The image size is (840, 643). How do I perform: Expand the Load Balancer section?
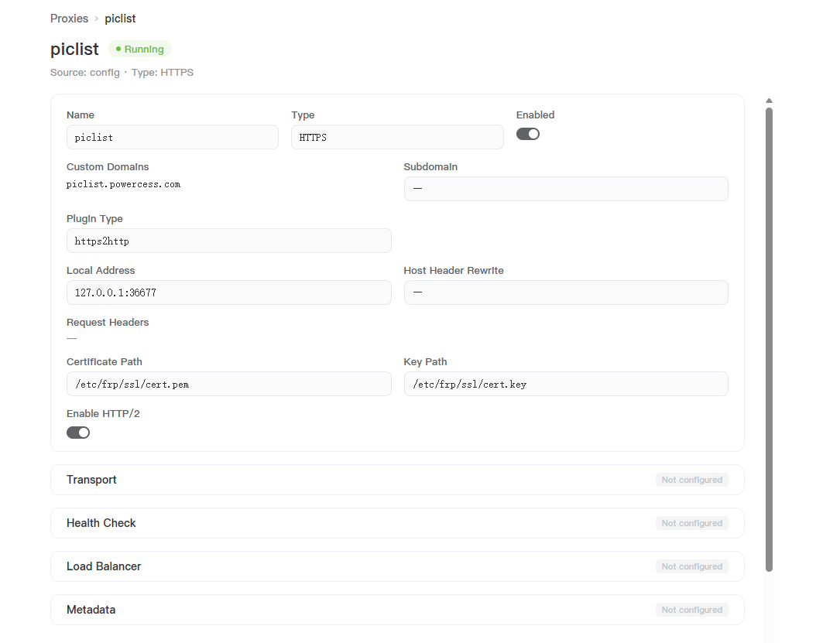[x=397, y=566]
